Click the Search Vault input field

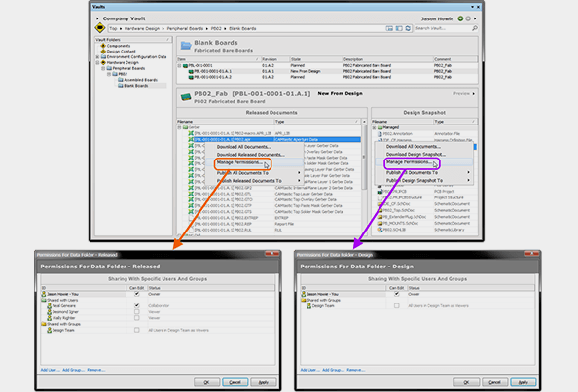[443, 28]
